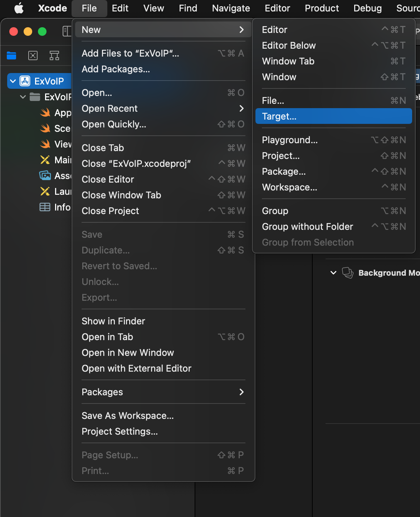Select the App Swift file icon

click(x=45, y=113)
